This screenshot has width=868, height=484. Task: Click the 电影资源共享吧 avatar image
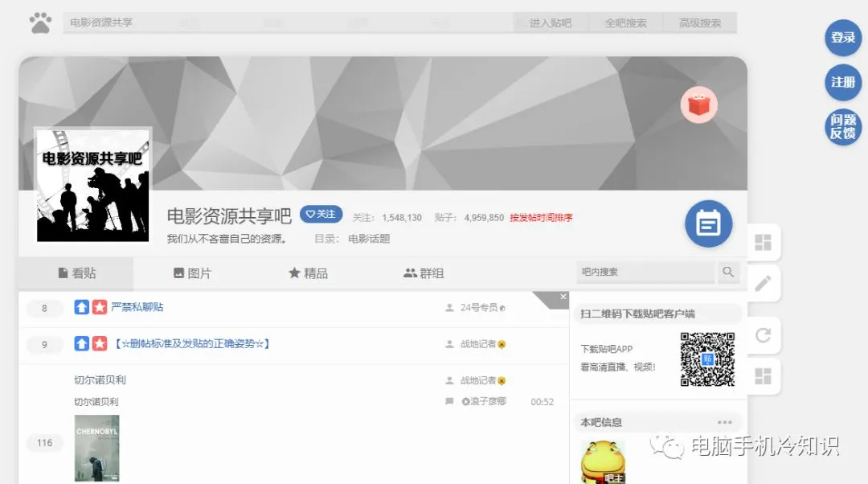[92, 186]
